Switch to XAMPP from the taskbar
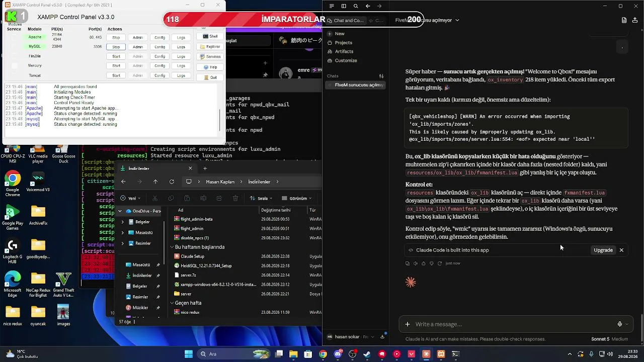Screen dimensions: 644x362 coord(441,354)
